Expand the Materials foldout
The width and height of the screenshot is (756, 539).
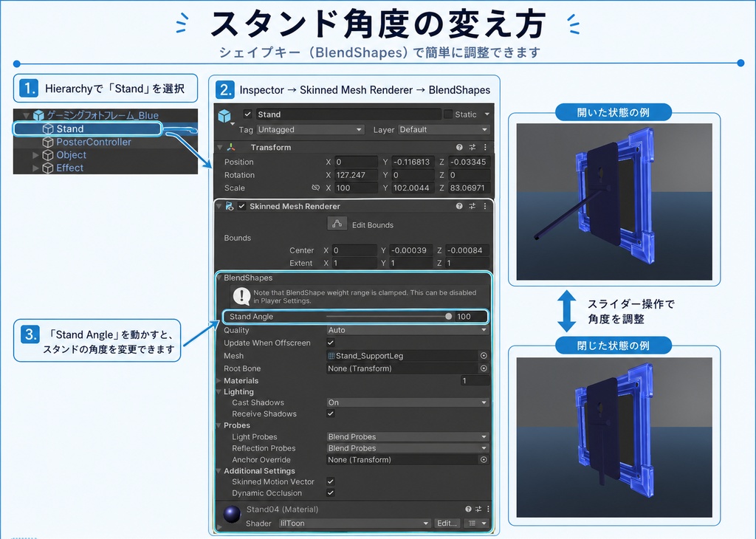219,381
